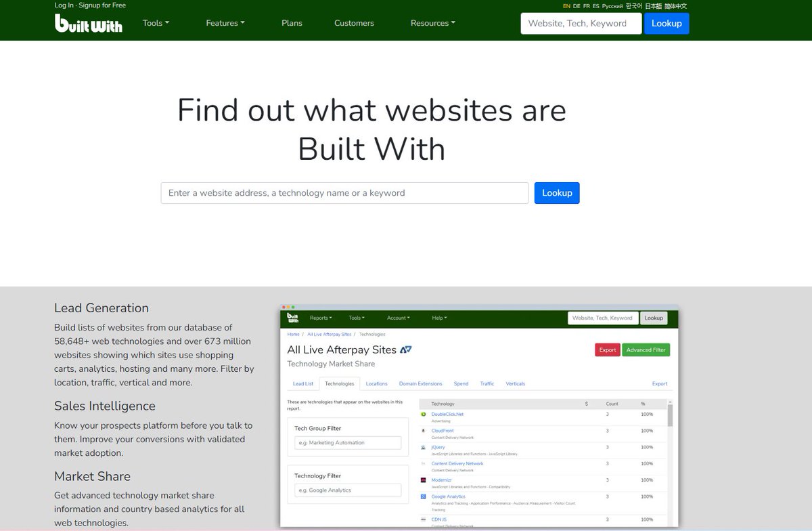Click the DoubleClick.Net row icon

click(x=423, y=414)
